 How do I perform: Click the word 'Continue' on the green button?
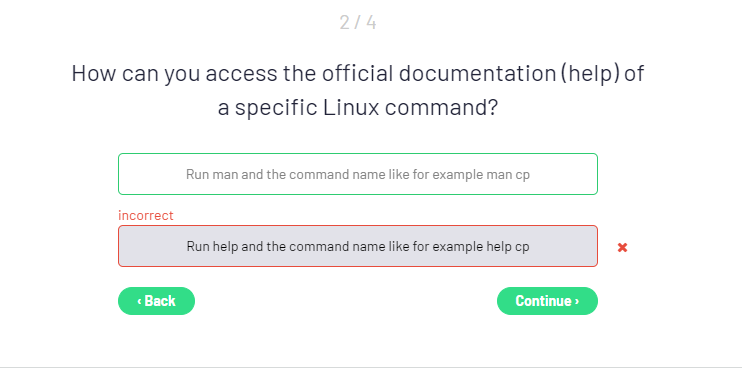[543, 301]
